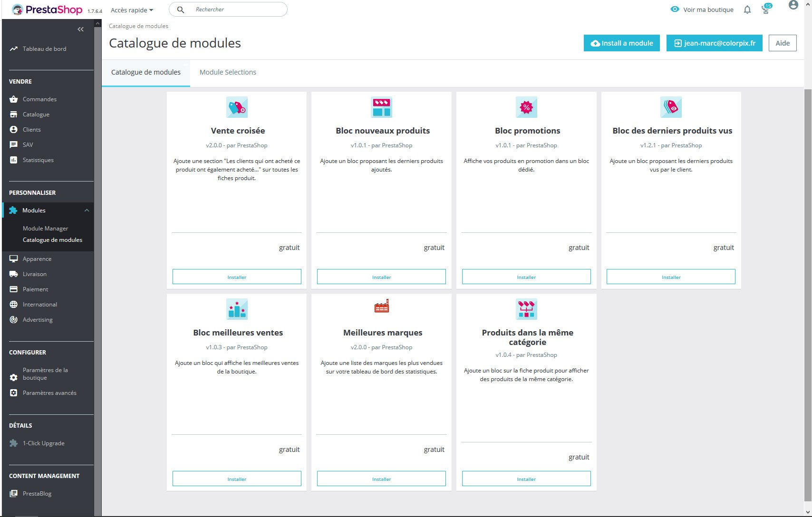812x517 pixels.
Task: Click the Modules puzzle piece icon
Action: pyautogui.click(x=13, y=211)
